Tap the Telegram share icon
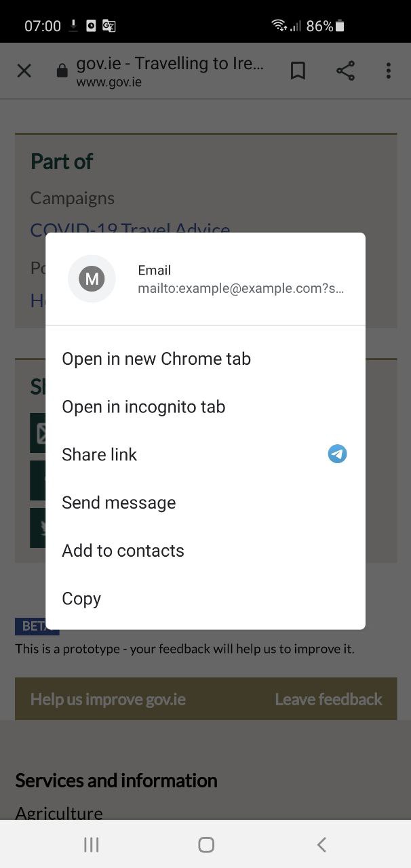 [337, 454]
